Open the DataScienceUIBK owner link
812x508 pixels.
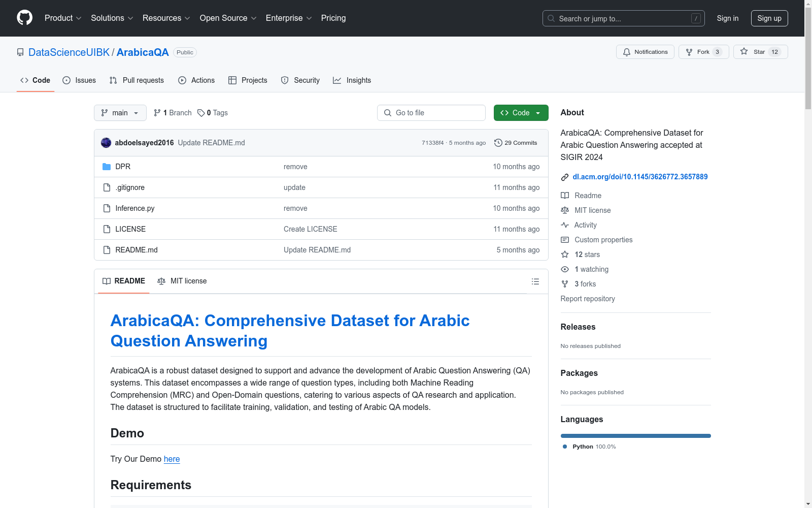[69, 52]
